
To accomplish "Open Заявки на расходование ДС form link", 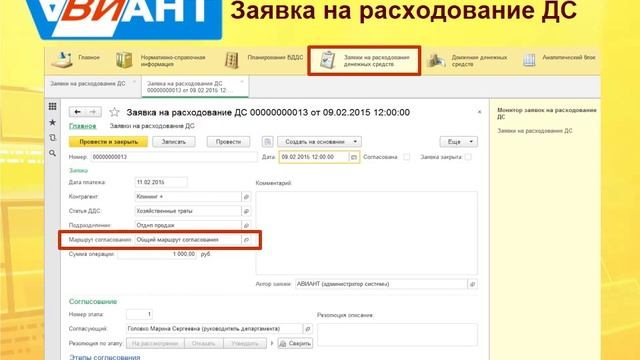I will [x=152, y=126].
